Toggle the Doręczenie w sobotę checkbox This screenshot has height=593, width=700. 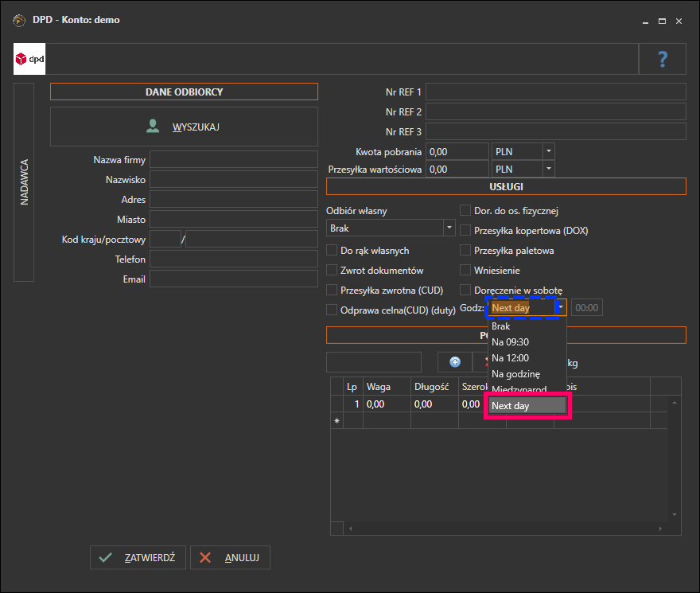[465, 290]
